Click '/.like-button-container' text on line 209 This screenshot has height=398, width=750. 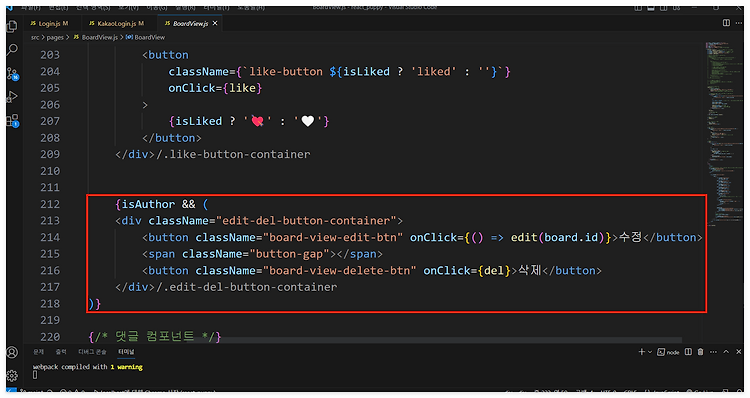point(233,155)
